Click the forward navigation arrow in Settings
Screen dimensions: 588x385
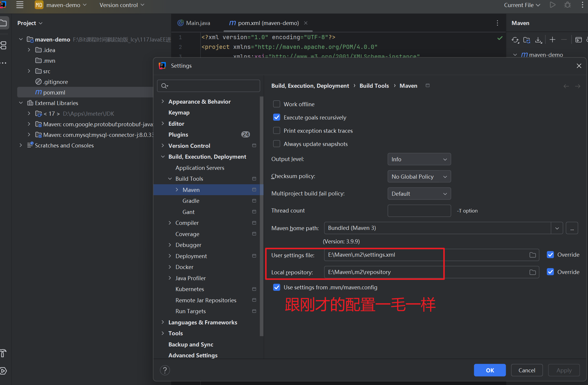pyautogui.click(x=578, y=86)
